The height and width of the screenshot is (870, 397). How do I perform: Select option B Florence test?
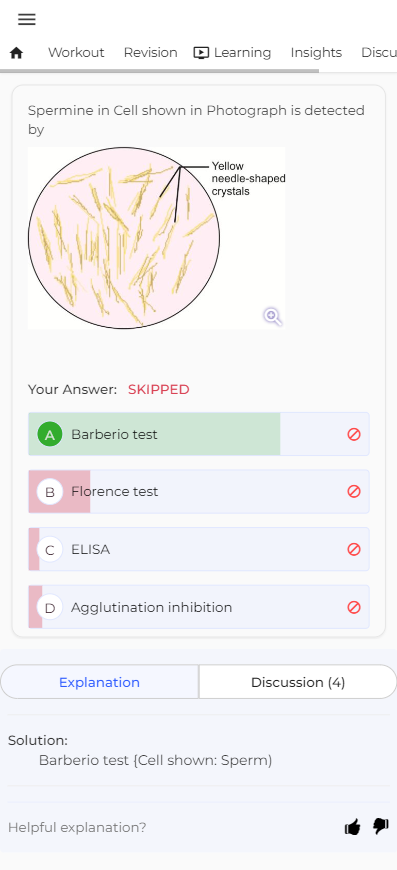198,492
